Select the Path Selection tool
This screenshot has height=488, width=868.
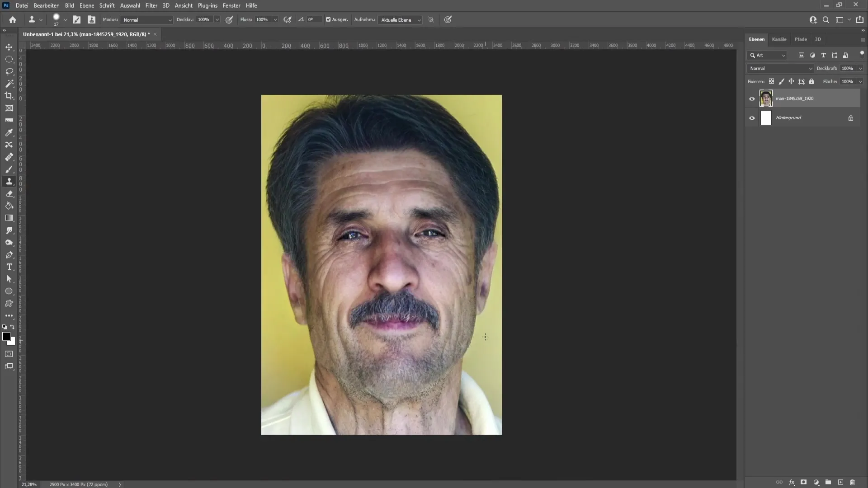(x=9, y=279)
